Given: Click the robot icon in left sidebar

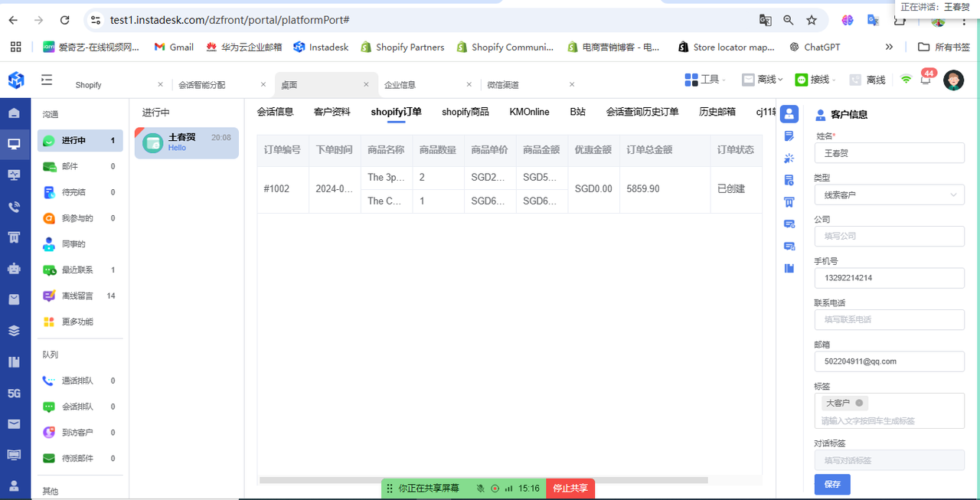Looking at the screenshot, I should (14, 269).
